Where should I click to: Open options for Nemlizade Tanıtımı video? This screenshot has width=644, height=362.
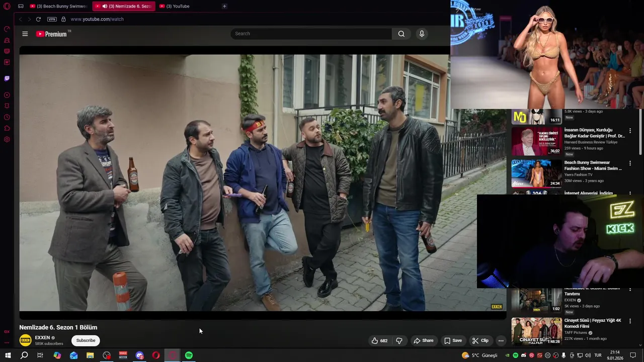(630, 289)
